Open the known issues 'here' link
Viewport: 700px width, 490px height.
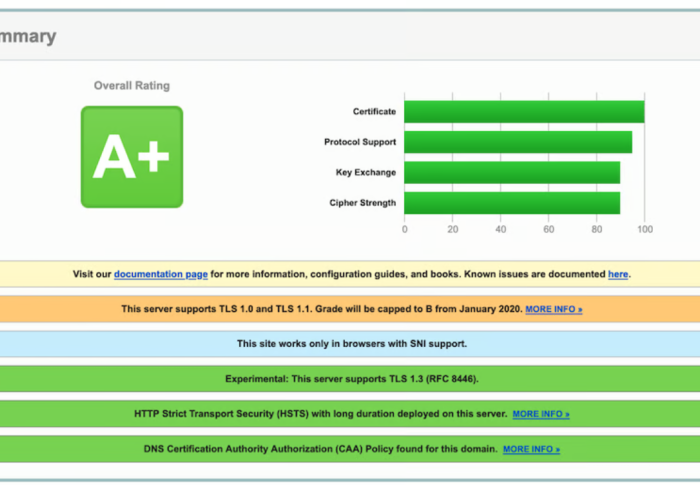tap(618, 274)
